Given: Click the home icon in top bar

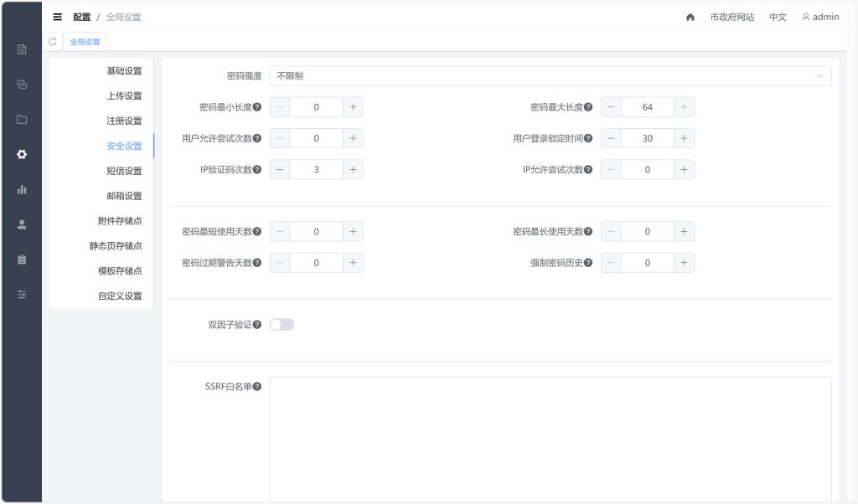Looking at the screenshot, I should point(690,17).
